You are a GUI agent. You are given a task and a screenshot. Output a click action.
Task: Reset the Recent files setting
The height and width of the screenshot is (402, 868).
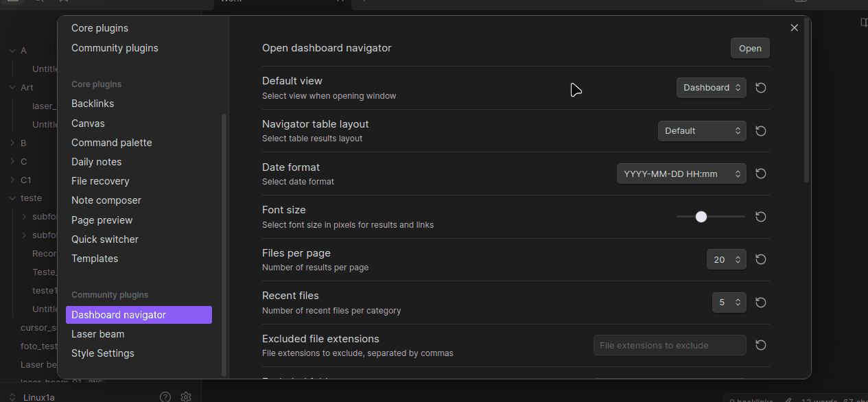coord(760,302)
